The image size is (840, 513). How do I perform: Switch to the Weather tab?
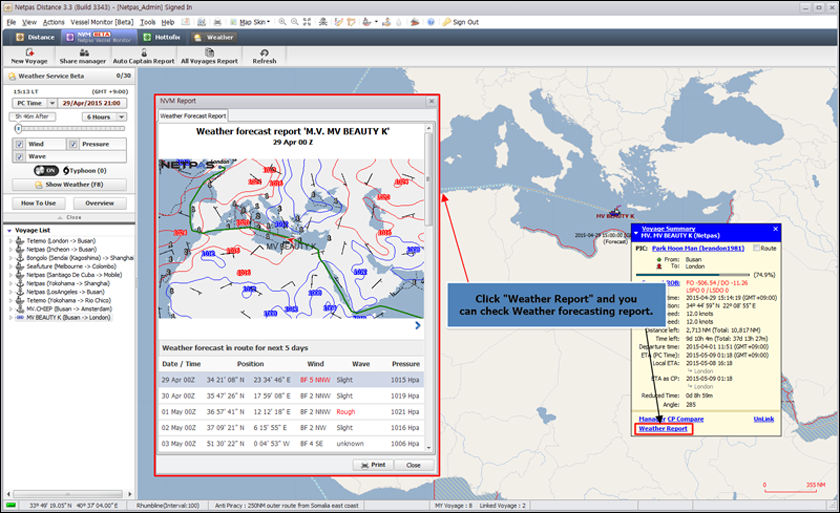click(214, 37)
